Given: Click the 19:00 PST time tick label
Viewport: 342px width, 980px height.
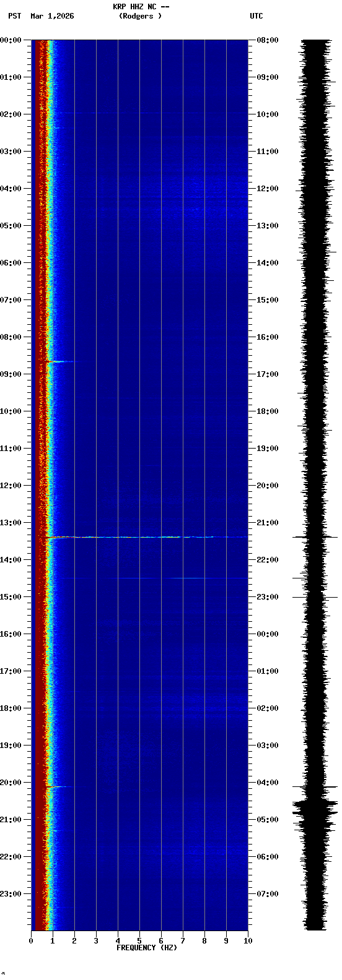Looking at the screenshot, I should [x=11, y=746].
